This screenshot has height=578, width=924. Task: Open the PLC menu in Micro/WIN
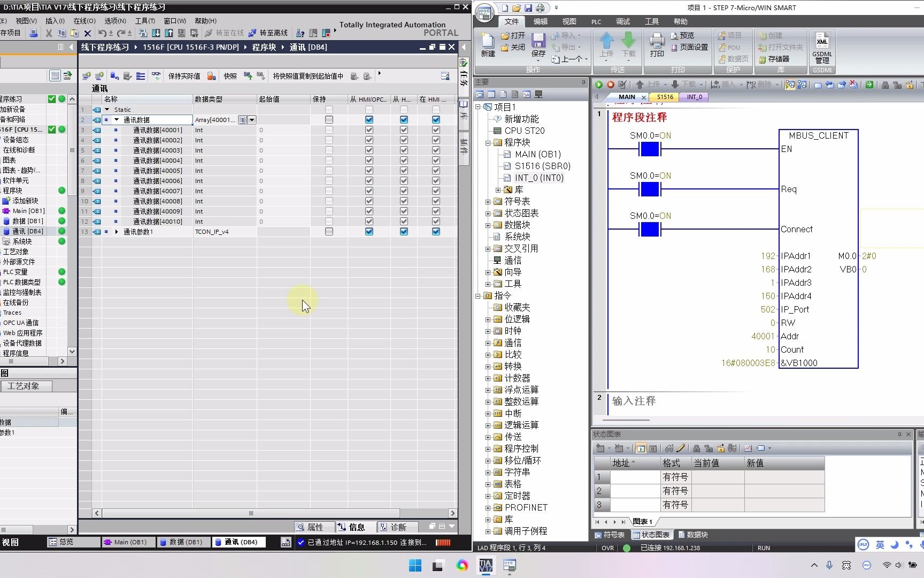(596, 21)
